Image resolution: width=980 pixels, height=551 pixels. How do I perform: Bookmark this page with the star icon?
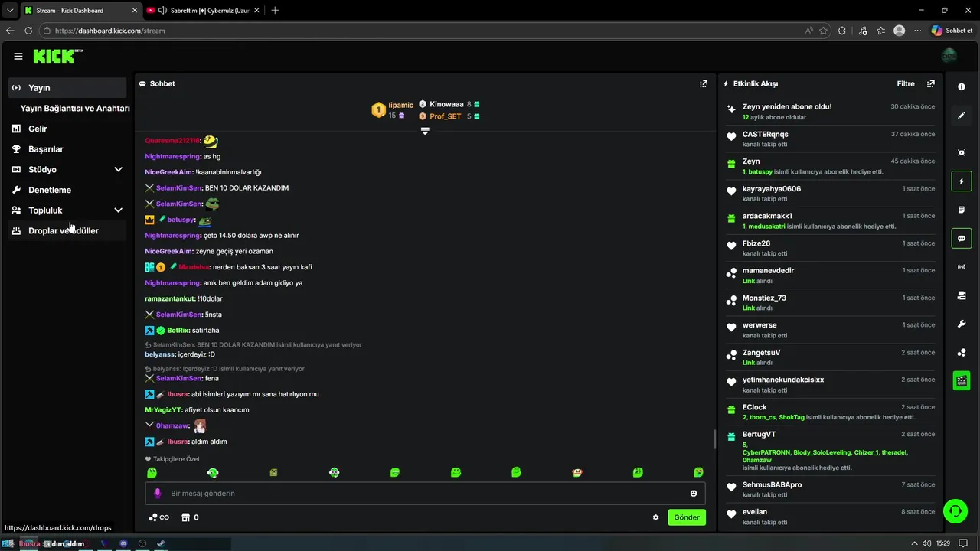(x=823, y=31)
